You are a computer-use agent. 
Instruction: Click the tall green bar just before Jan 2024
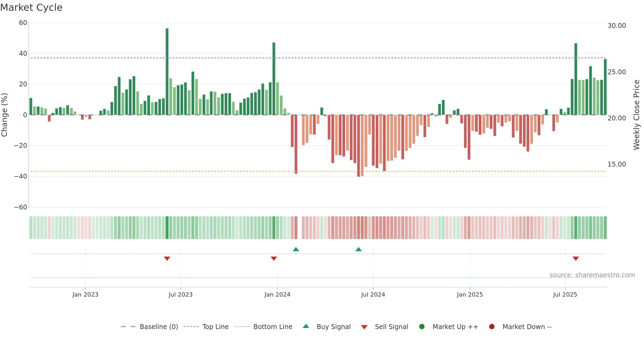(x=274, y=79)
